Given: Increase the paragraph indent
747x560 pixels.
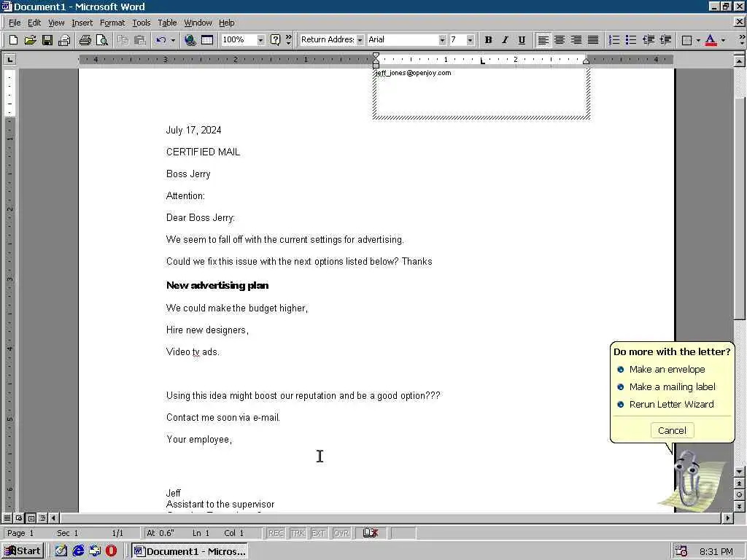Looking at the screenshot, I should click(665, 40).
